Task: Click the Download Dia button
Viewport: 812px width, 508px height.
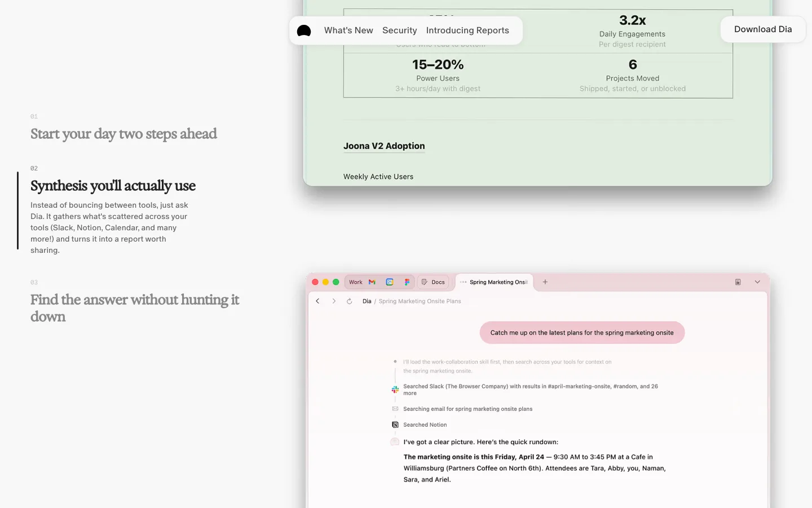Action: (x=763, y=29)
